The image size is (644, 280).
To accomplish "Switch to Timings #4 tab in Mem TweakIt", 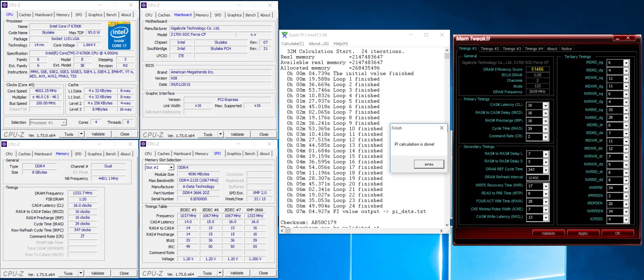I will (534, 49).
